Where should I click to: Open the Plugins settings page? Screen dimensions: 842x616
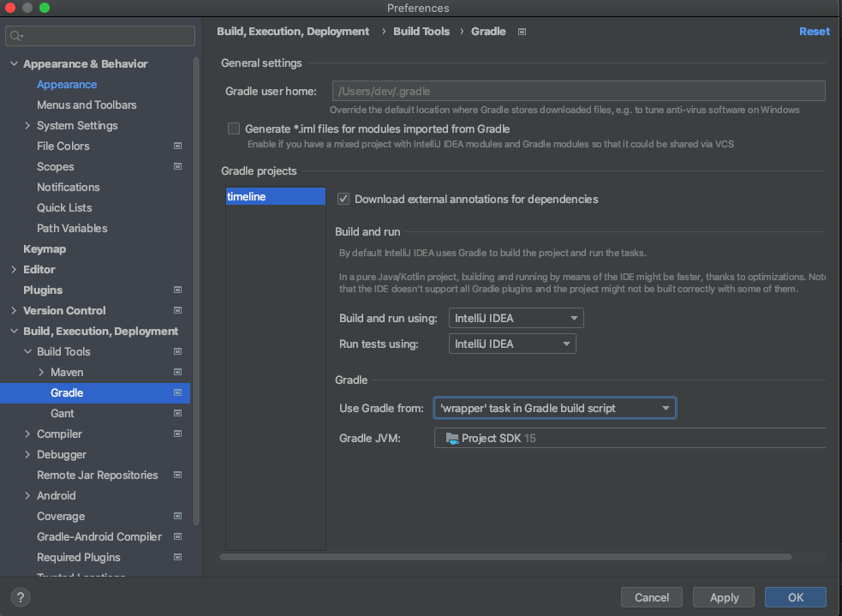(43, 290)
